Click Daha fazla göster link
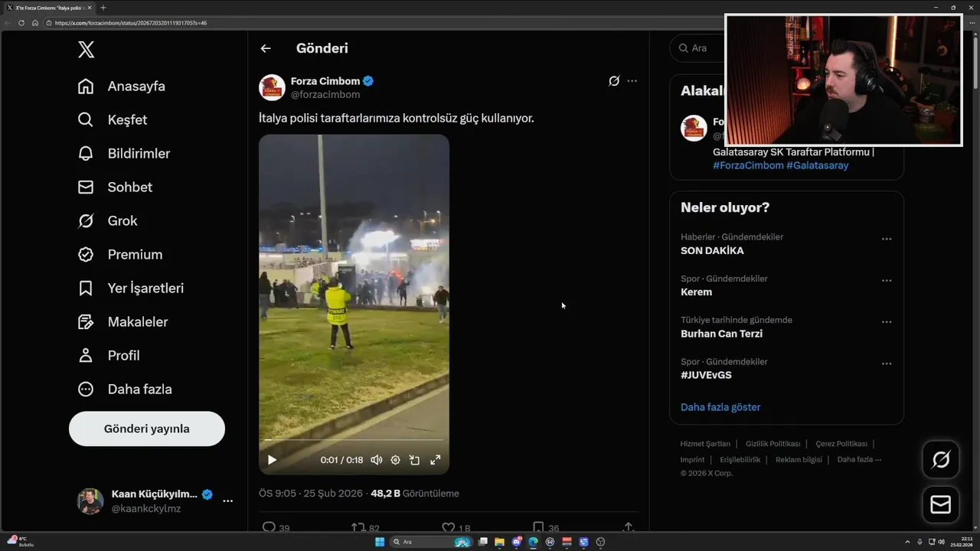 tap(720, 407)
